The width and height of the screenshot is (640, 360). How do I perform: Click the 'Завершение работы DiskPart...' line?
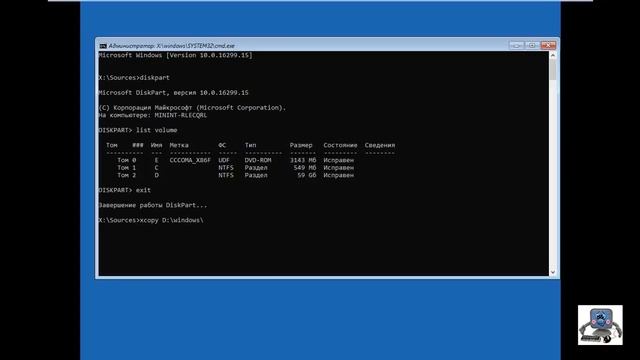pos(153,205)
